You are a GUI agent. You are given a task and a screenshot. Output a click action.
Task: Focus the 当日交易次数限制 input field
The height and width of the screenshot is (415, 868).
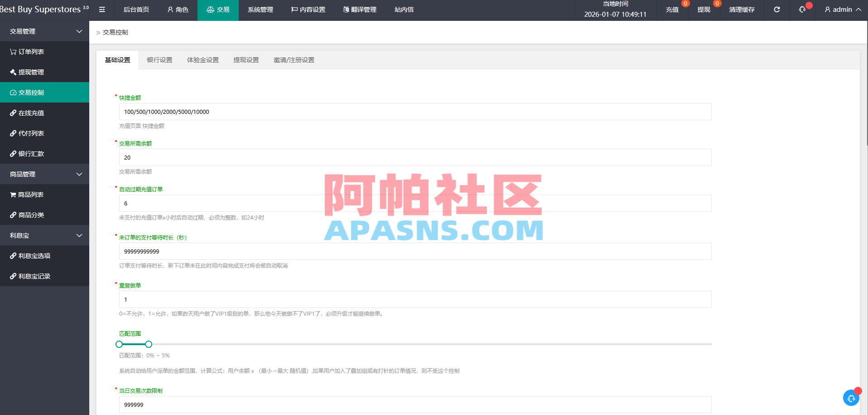point(415,405)
